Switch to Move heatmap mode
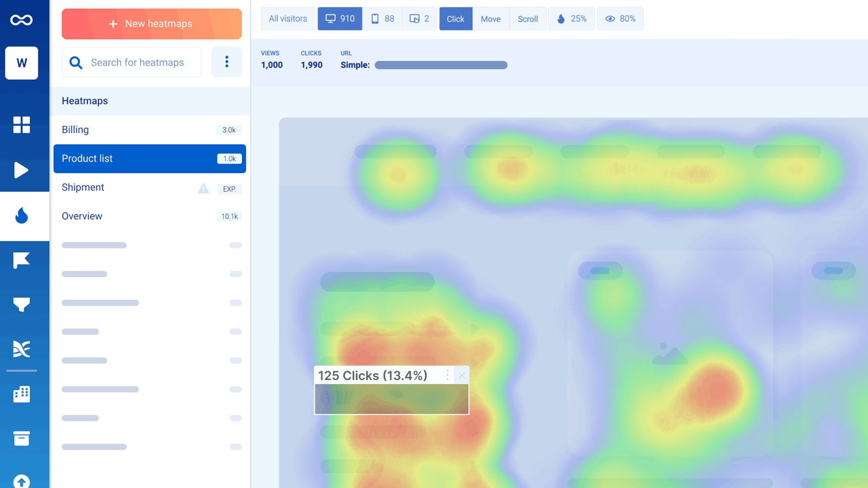The width and height of the screenshot is (868, 488). click(x=491, y=19)
